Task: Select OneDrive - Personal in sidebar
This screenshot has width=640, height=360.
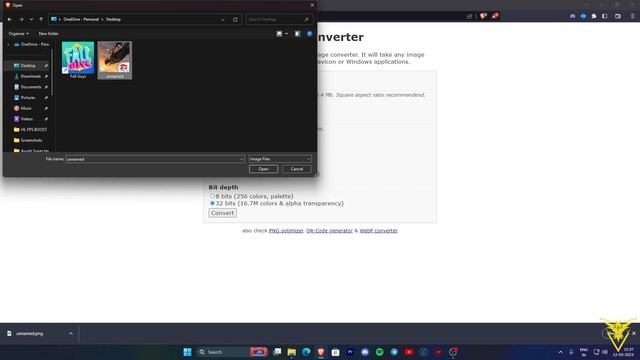Action: click(31, 44)
